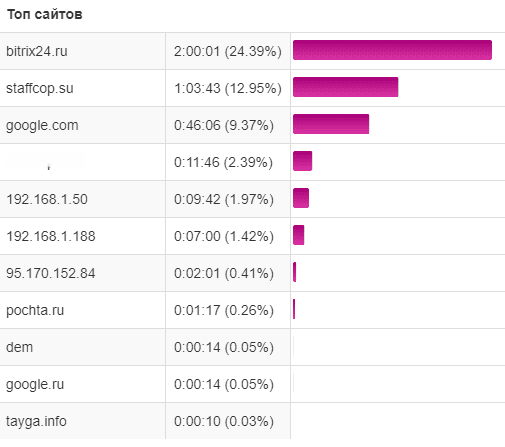Select the staffcop.su row label
Screen dimensions: 505x447
[x=39, y=88]
